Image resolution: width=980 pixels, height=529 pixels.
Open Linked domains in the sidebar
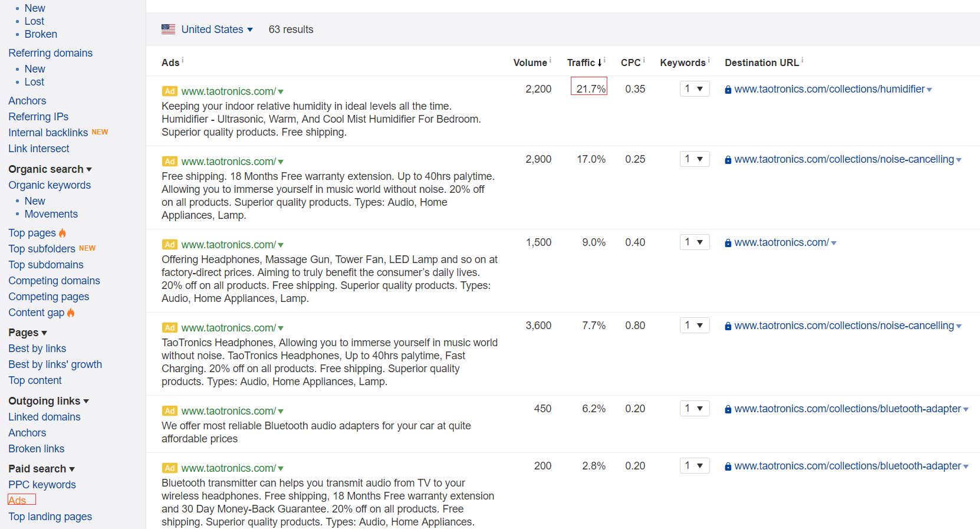44,417
